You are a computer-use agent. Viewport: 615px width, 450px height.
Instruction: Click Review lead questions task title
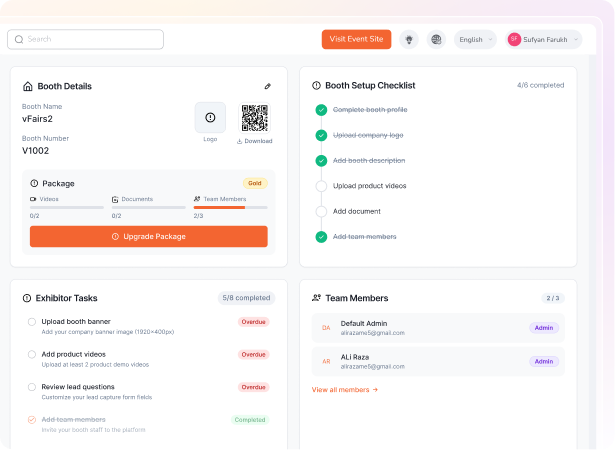78,387
